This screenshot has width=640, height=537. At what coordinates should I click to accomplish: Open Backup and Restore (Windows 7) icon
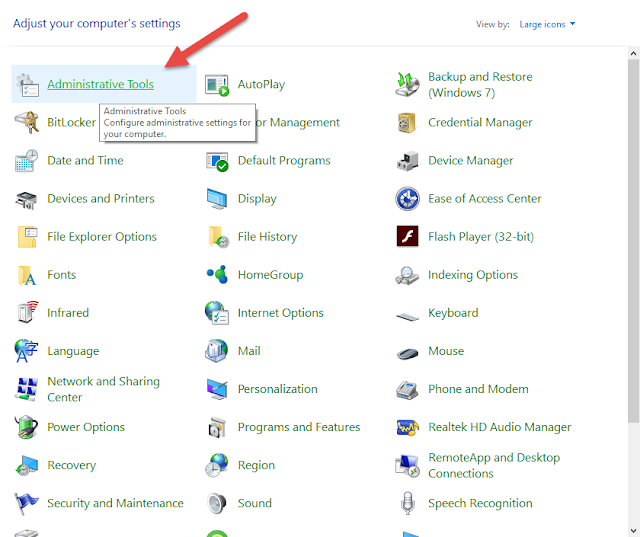click(x=407, y=85)
